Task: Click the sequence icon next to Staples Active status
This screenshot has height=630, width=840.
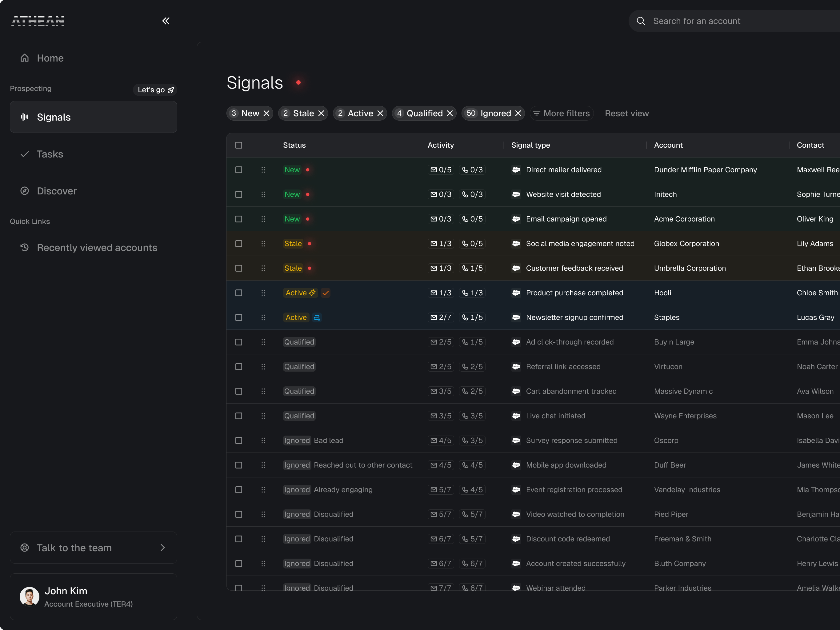Action: click(x=317, y=317)
